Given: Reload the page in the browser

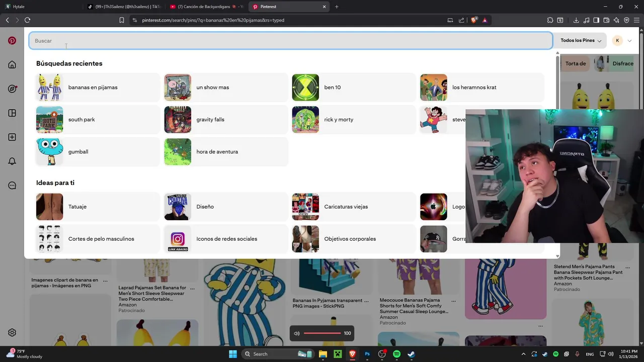Looking at the screenshot, I should [x=27, y=20].
